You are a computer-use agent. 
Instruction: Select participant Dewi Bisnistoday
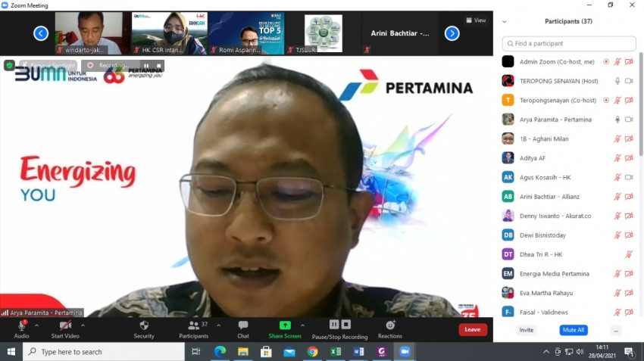tap(569, 235)
